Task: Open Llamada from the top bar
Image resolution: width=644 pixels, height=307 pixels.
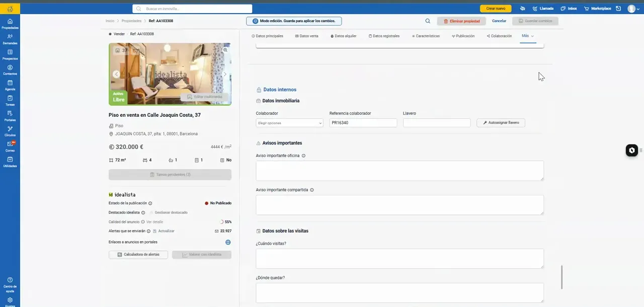Action: coord(543,9)
